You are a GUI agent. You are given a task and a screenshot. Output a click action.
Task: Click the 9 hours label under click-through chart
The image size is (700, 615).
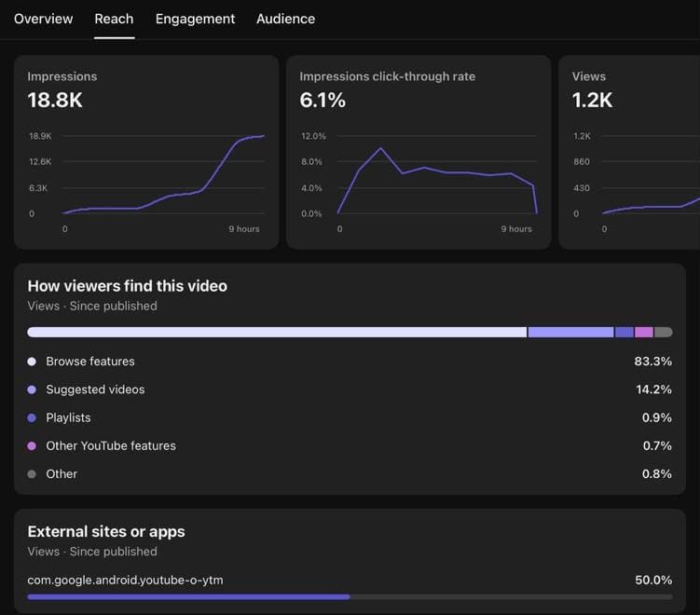[516, 229]
